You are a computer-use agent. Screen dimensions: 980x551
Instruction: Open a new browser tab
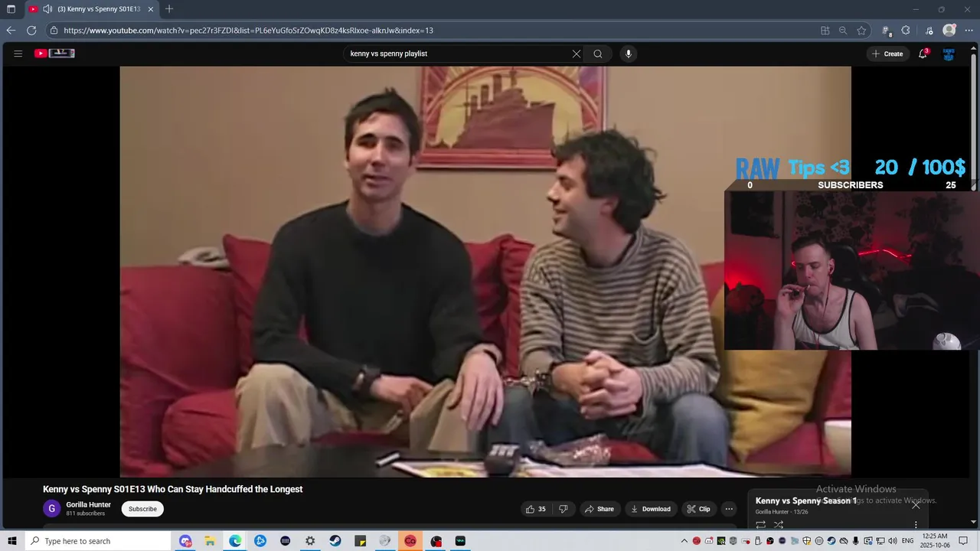[x=169, y=9]
